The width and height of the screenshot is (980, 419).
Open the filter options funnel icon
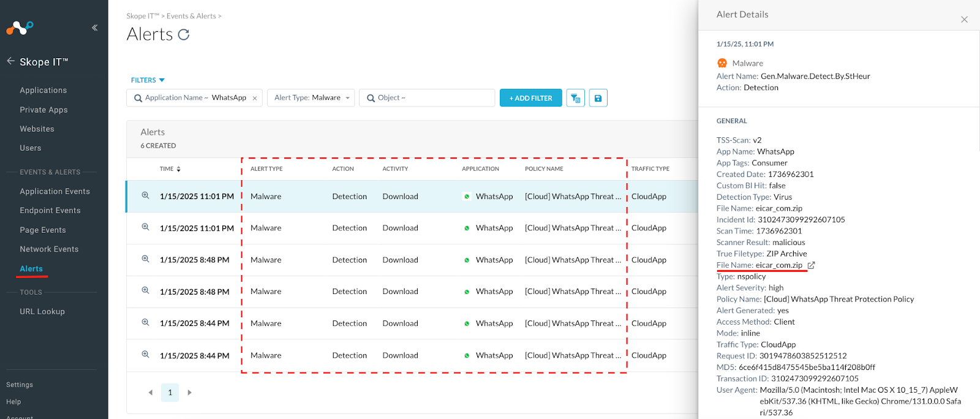coord(575,98)
